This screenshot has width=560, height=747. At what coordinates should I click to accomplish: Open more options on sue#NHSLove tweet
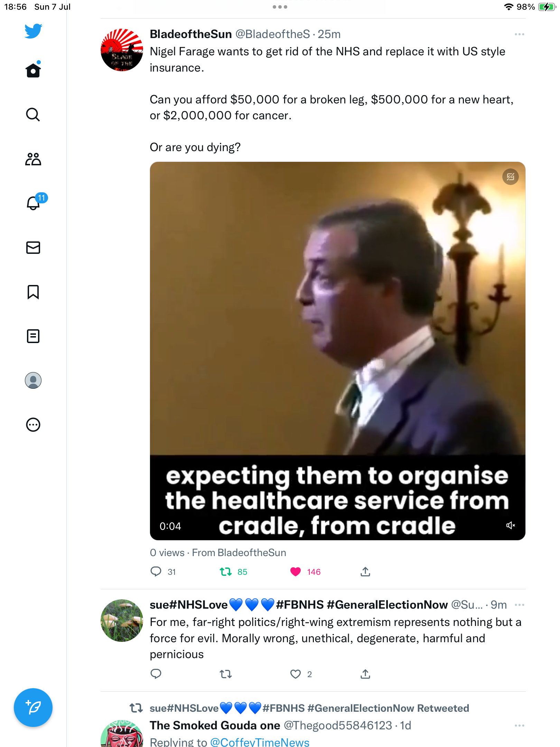(519, 605)
